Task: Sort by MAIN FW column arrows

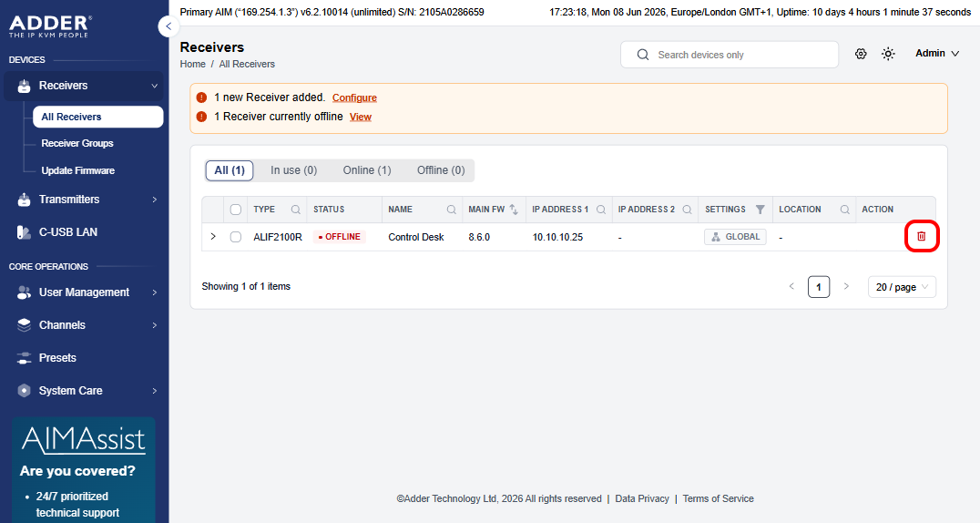Action: point(514,210)
